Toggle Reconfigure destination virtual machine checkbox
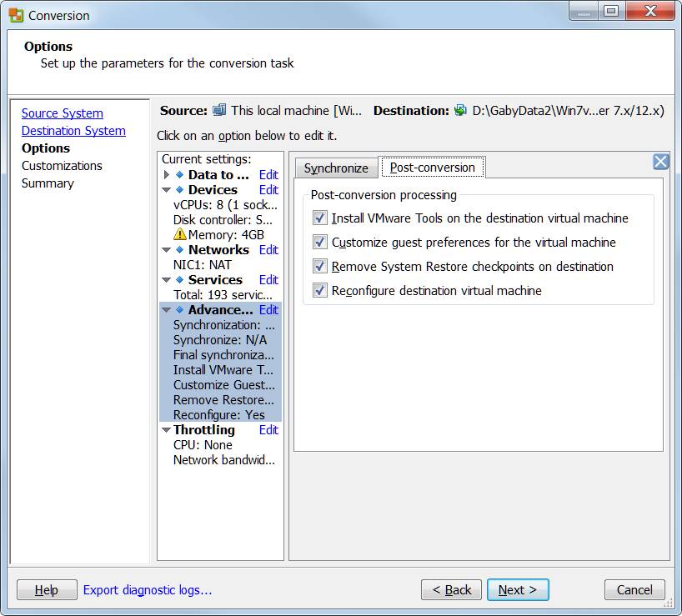The height and width of the screenshot is (616, 682). click(319, 290)
